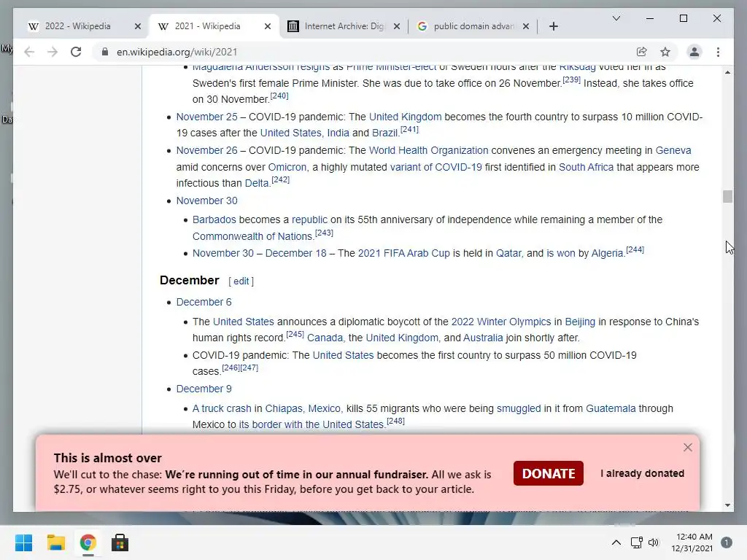Close the 2022 - Wikipedia tab
Screen dimensions: 747x560
click(x=138, y=26)
